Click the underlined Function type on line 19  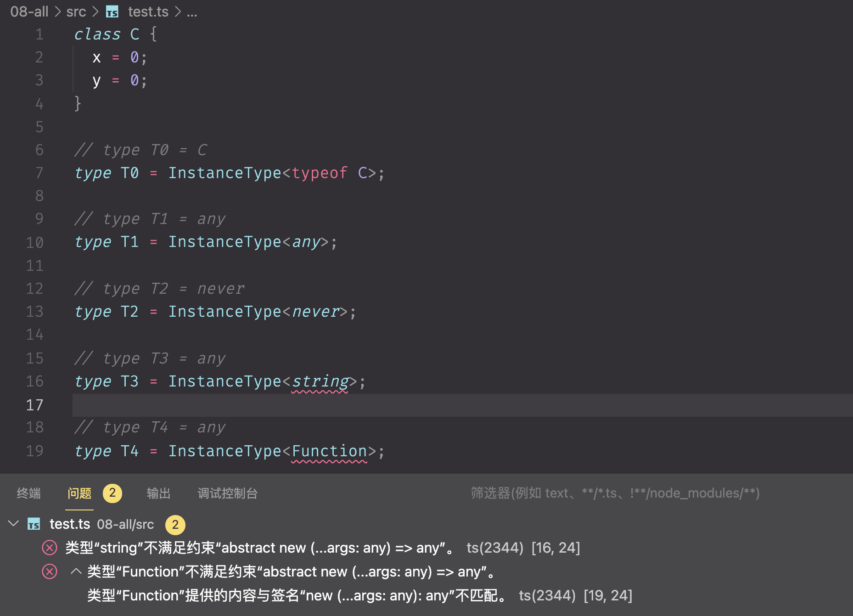(329, 451)
